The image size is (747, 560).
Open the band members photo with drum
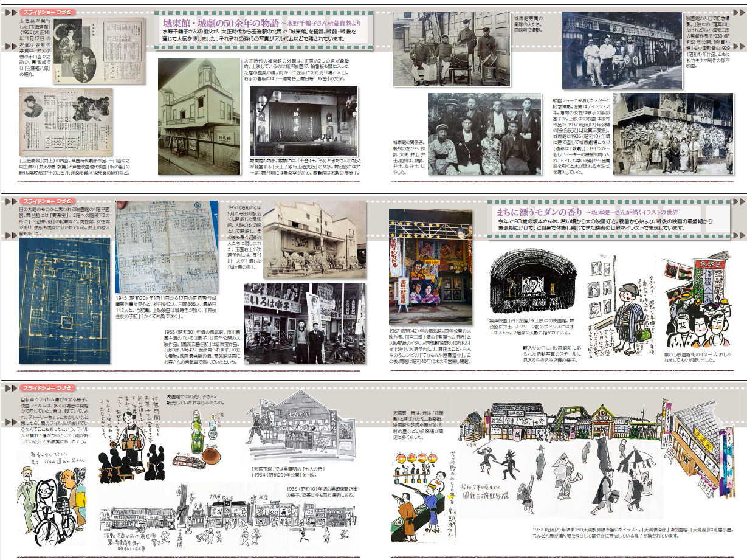(x=451, y=49)
